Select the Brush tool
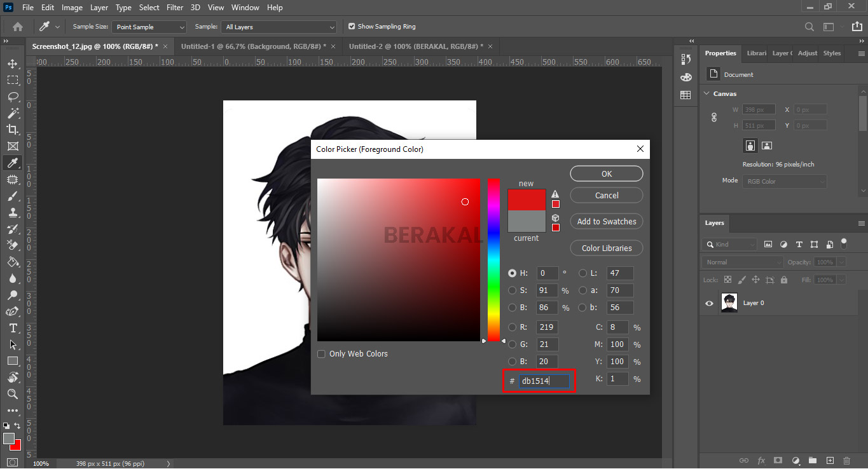868x469 pixels. coord(11,196)
